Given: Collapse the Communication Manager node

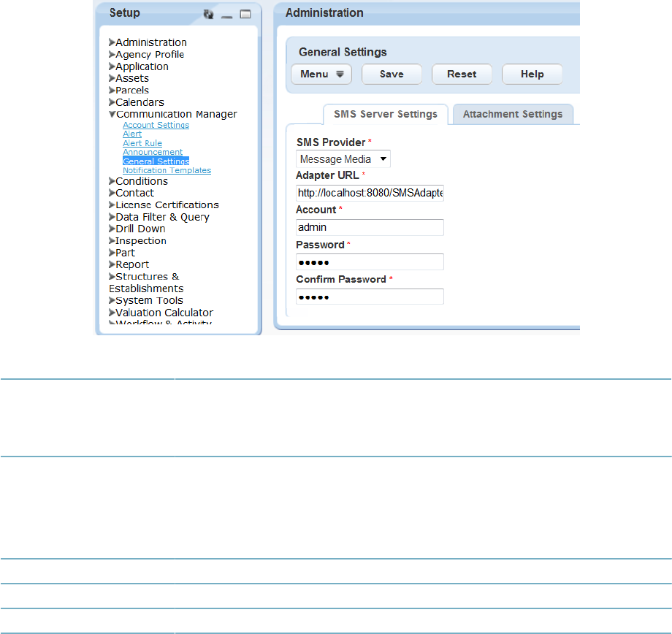Looking at the screenshot, I should pos(112,114).
